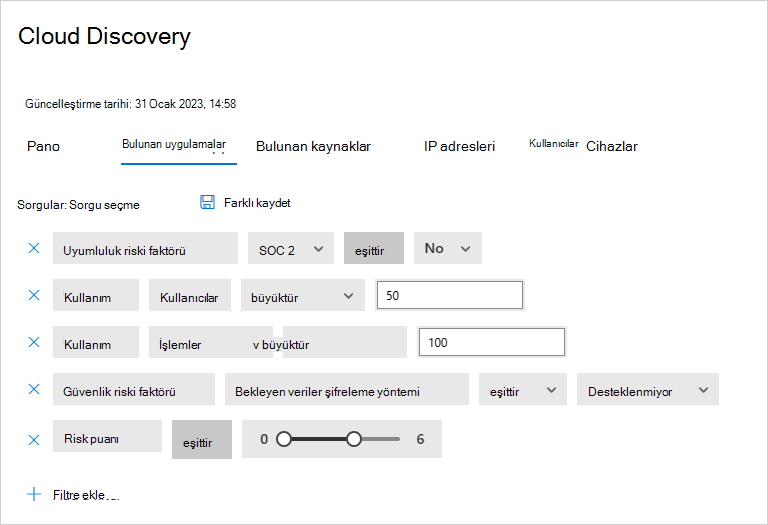Remove the Uyumluluk riski faktörü filter row
The height and width of the screenshot is (525, 768).
(x=34, y=248)
